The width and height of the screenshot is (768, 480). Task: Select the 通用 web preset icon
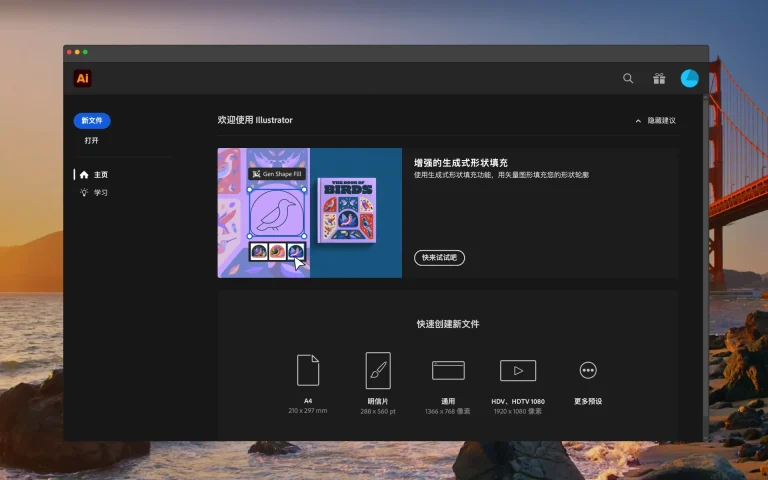pyautogui.click(x=448, y=370)
